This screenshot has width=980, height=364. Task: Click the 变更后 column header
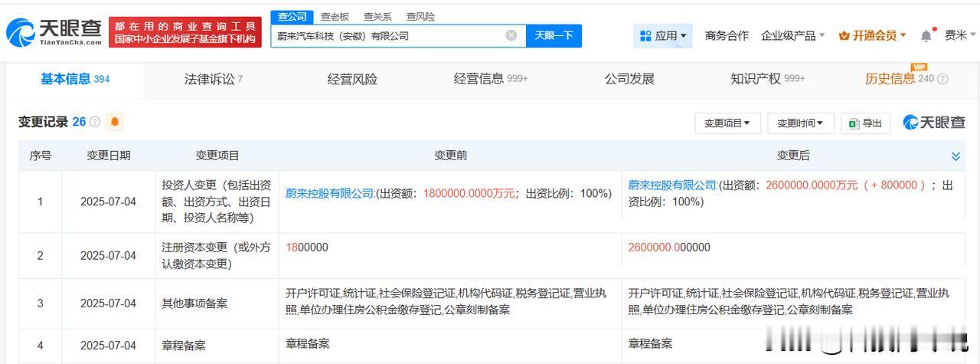(793, 156)
